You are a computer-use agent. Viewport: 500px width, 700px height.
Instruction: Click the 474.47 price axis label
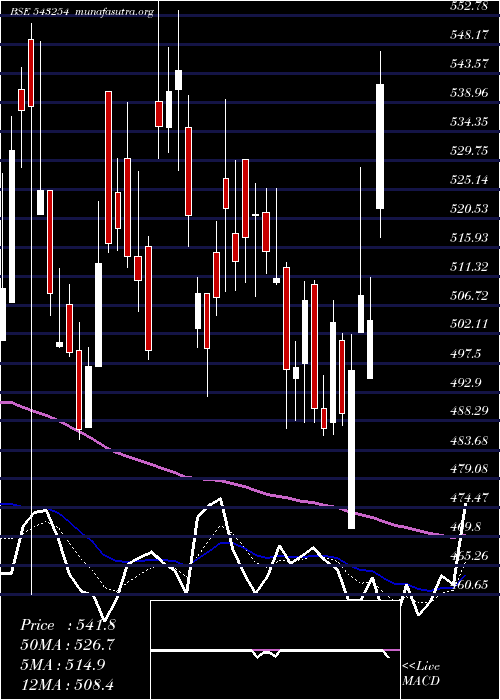tap(469, 498)
